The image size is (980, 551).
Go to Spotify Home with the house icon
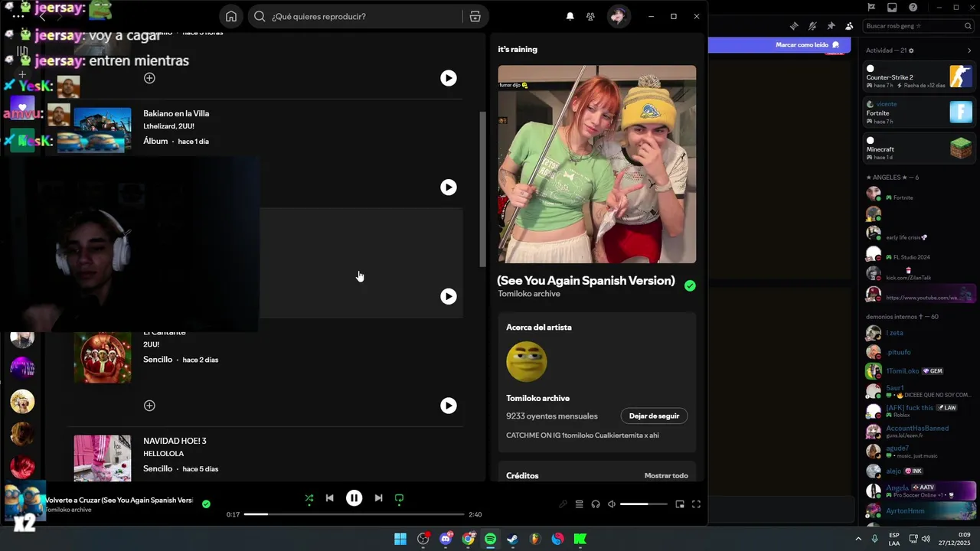[231, 16]
